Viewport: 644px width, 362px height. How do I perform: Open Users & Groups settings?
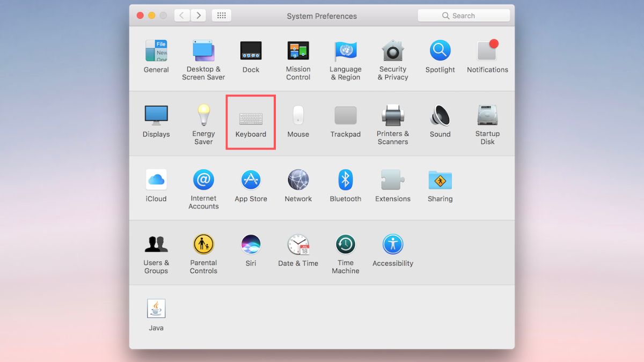point(156,254)
